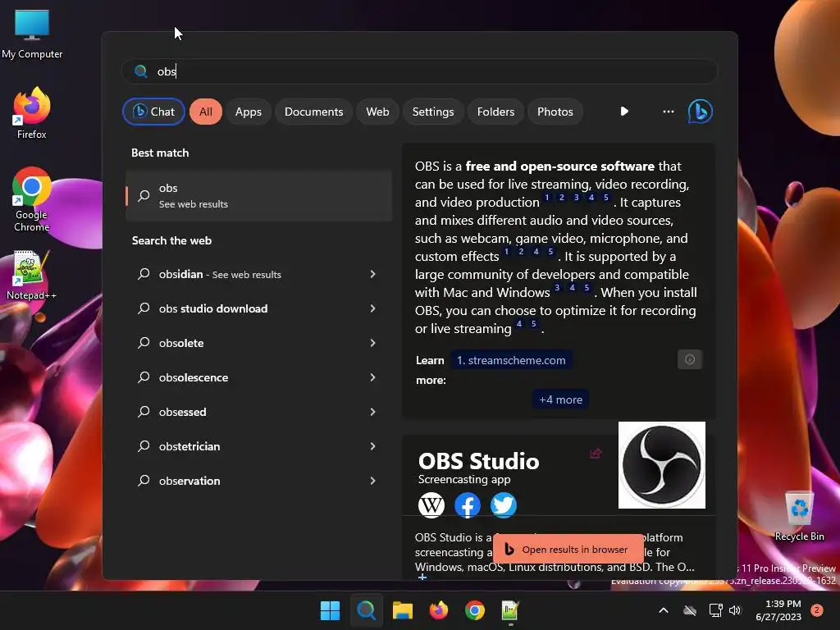Viewport: 840px width, 630px height.
Task: Expand the obsolete suggestion chevron
Action: point(373,343)
